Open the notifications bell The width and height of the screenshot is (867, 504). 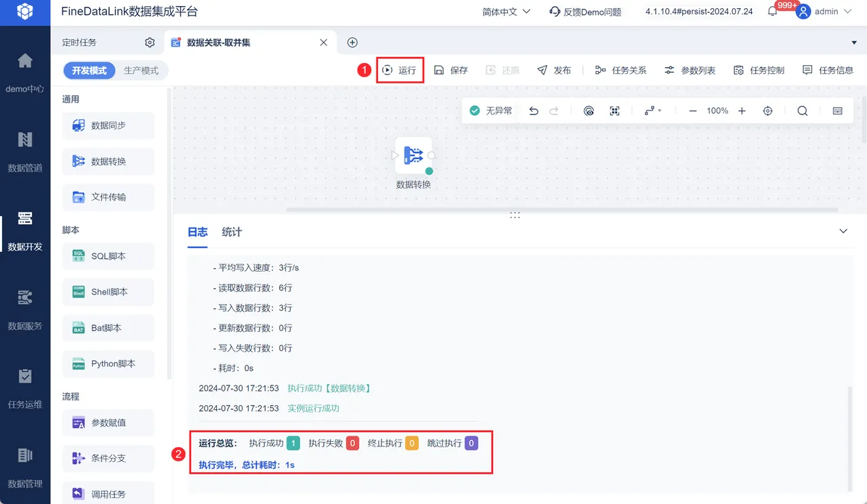772,12
